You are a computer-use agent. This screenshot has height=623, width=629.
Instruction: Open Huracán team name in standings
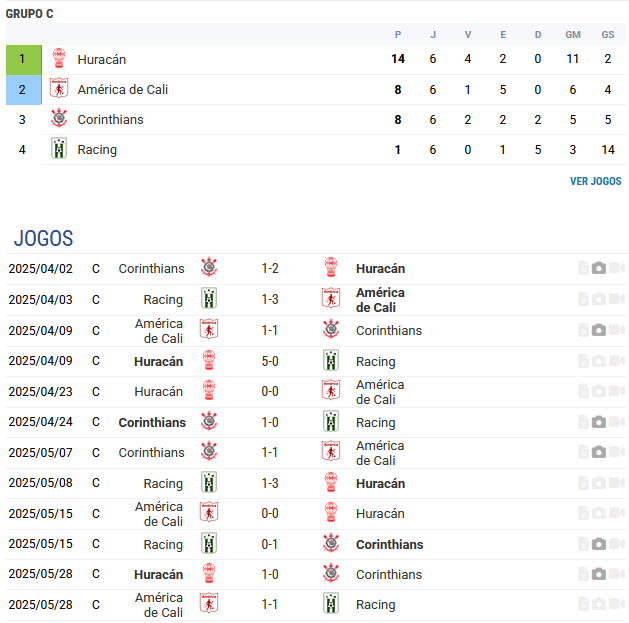coord(102,59)
